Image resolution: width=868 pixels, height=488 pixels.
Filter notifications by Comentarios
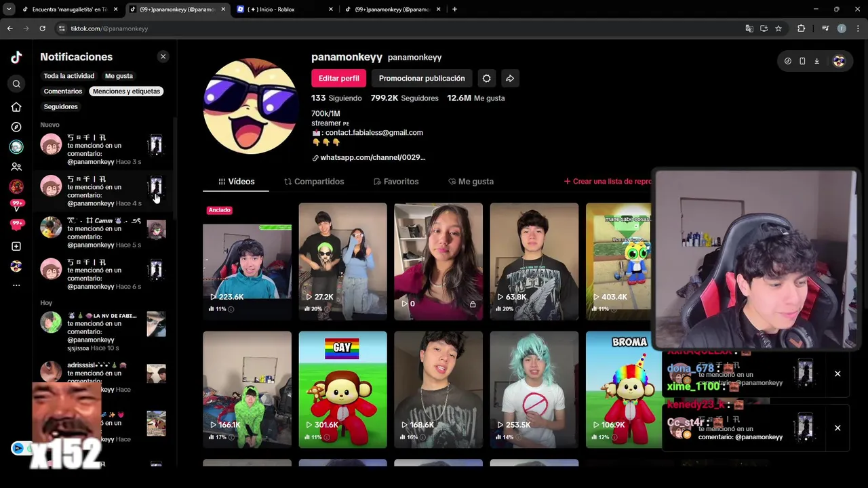click(63, 91)
